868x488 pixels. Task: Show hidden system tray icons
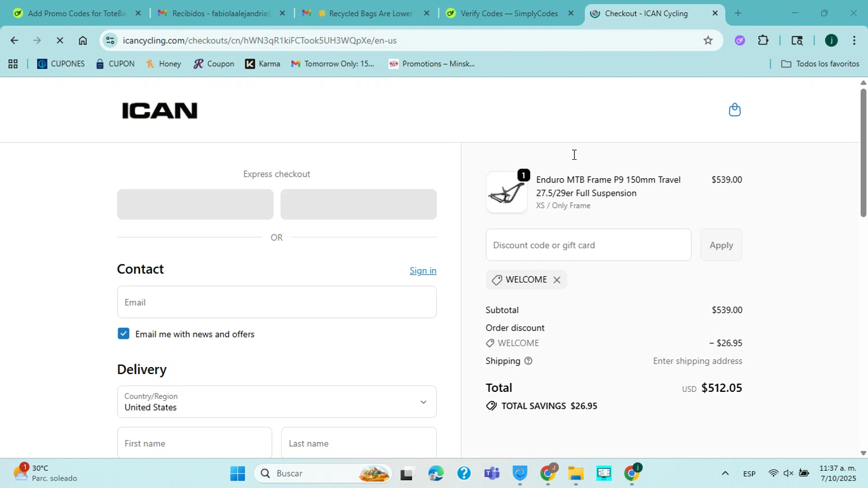724,474
